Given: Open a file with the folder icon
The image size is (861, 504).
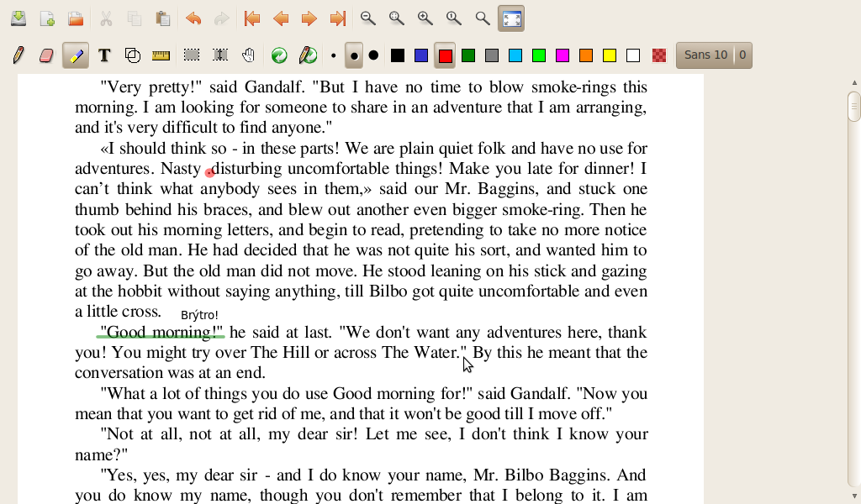Looking at the screenshot, I should click(x=76, y=18).
